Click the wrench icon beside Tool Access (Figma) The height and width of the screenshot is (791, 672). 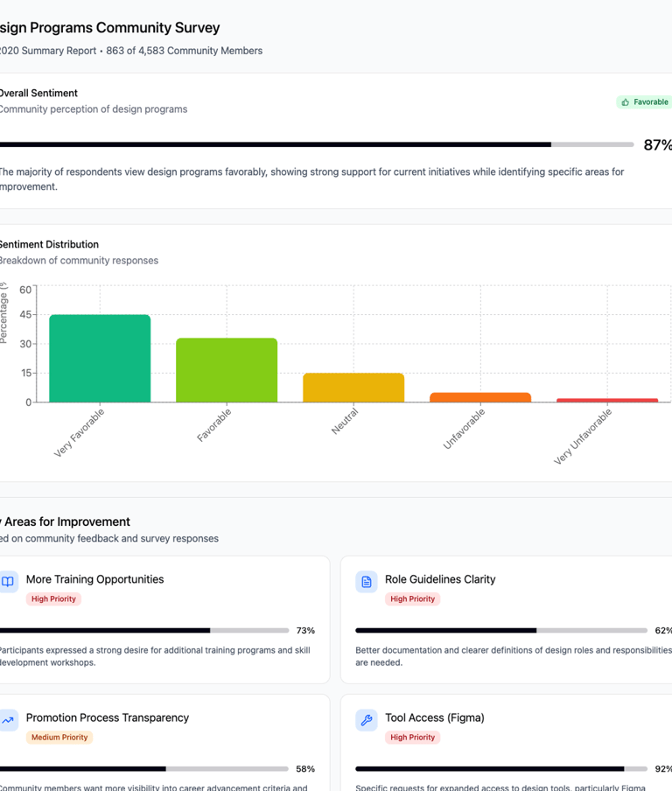366,720
